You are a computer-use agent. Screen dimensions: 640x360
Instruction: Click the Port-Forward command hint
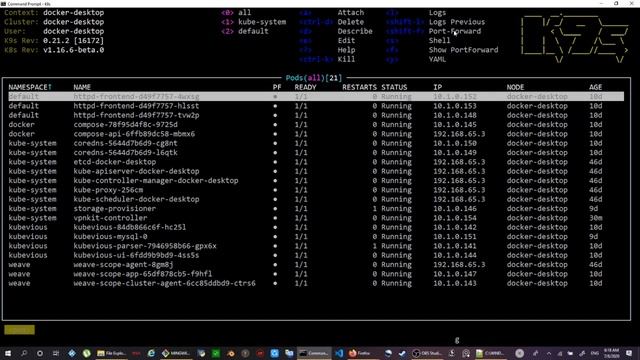[x=455, y=31]
